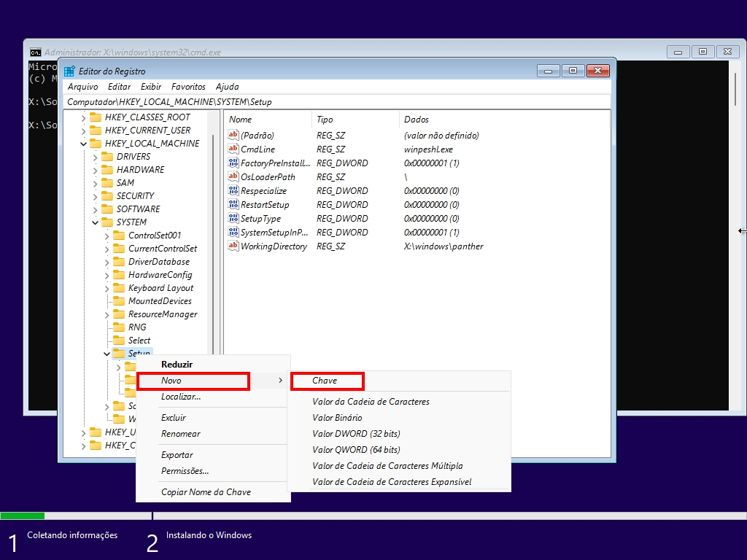Screen dimensions: 747x560
Task: Click the Dados column header
Action: (x=504, y=120)
